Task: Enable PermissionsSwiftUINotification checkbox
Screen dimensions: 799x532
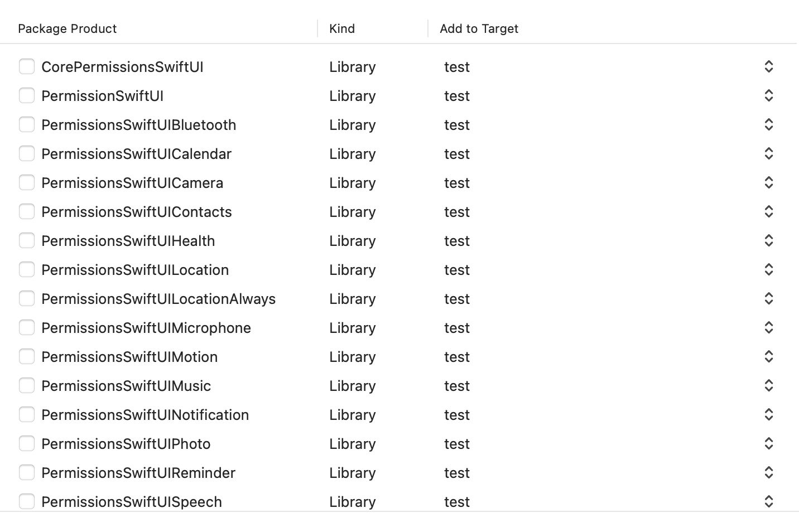Action: click(x=27, y=414)
